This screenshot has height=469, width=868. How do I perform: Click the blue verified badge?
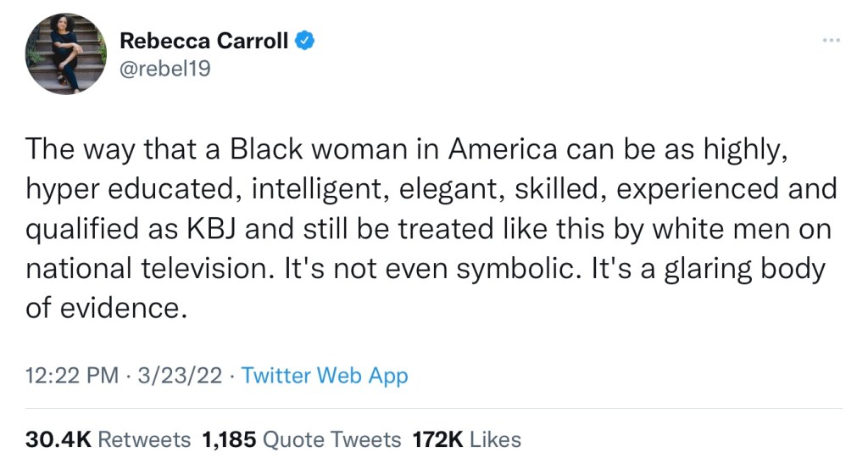[x=303, y=41]
